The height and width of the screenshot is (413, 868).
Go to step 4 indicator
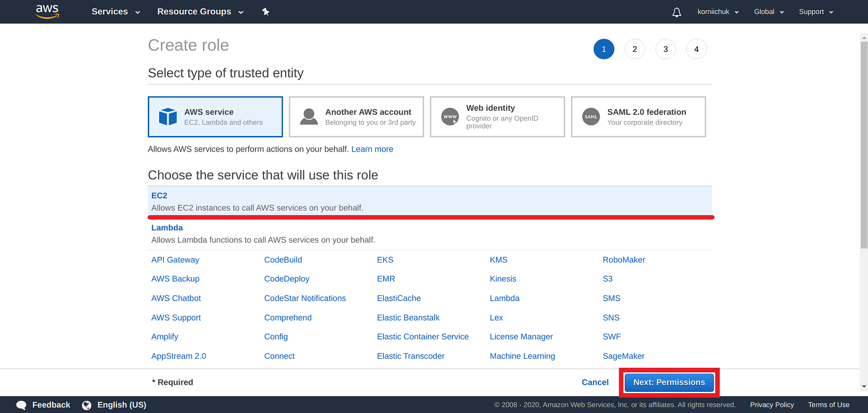pos(696,49)
